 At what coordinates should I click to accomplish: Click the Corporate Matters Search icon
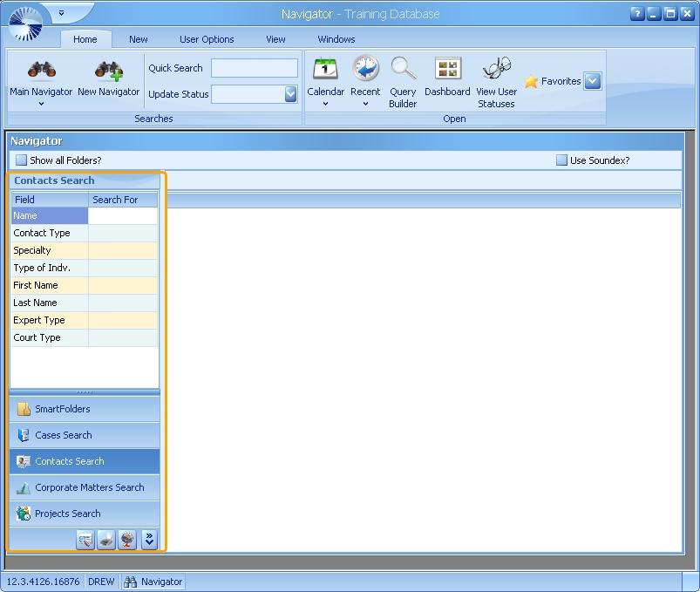point(24,487)
